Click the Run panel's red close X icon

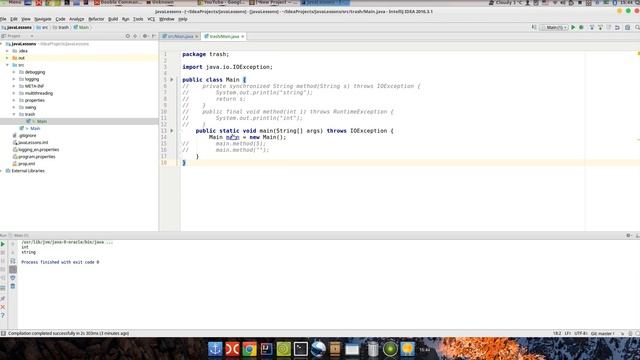(3, 307)
